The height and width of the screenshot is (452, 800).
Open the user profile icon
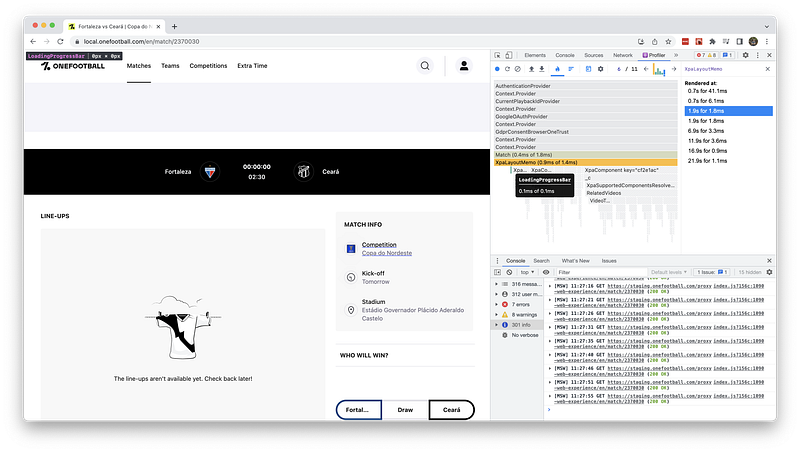point(463,66)
